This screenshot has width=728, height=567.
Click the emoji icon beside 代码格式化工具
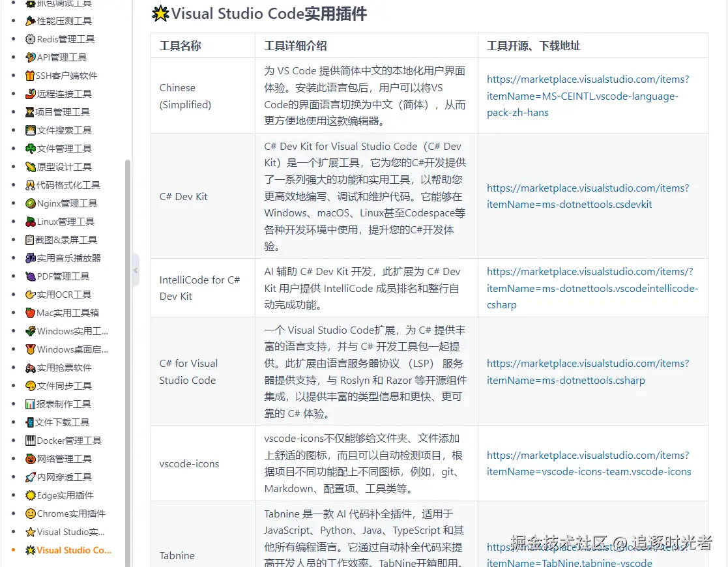point(30,185)
